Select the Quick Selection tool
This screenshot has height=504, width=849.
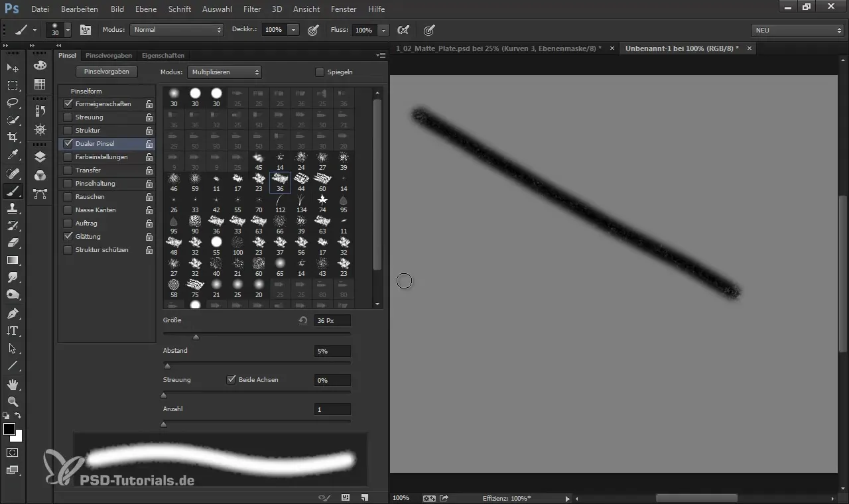pos(13,120)
